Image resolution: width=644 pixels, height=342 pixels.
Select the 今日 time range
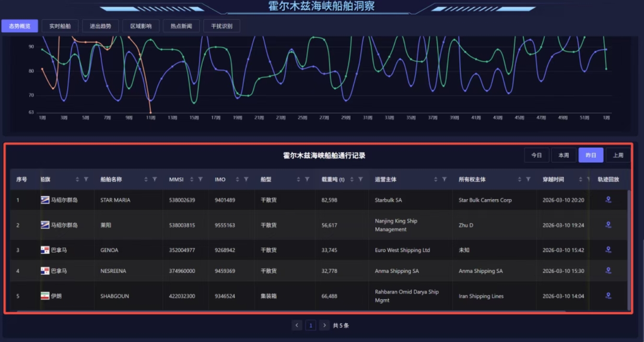(536, 155)
